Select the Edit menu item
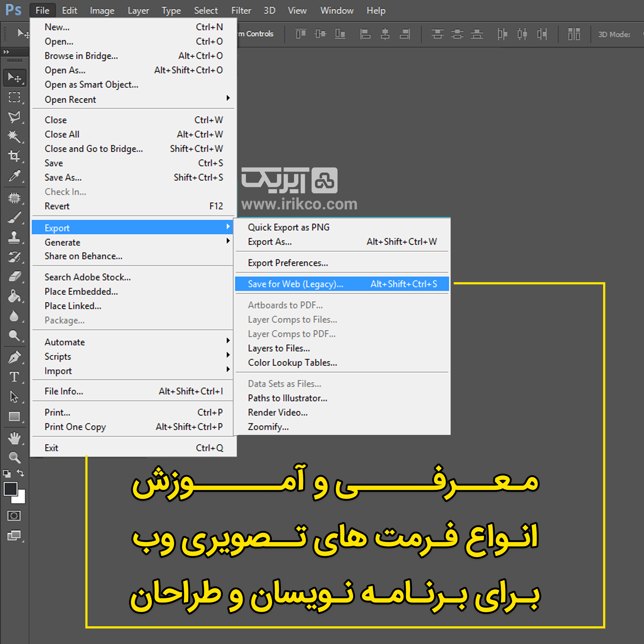Viewport: 644px width, 644px height. coord(70,8)
